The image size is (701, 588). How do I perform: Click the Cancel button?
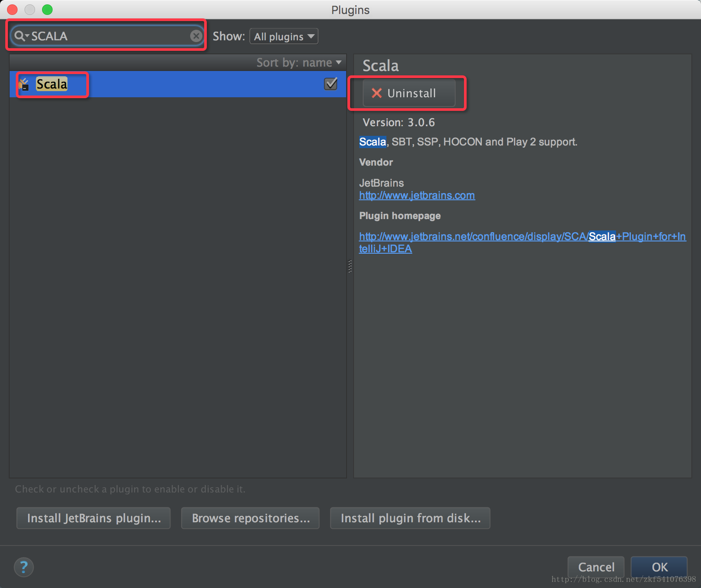[x=596, y=567]
